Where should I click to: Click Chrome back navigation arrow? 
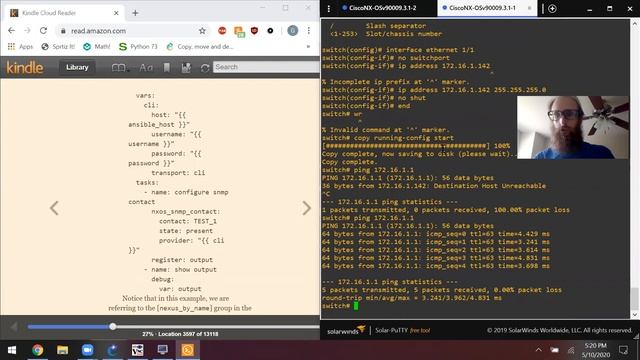[x=11, y=31]
